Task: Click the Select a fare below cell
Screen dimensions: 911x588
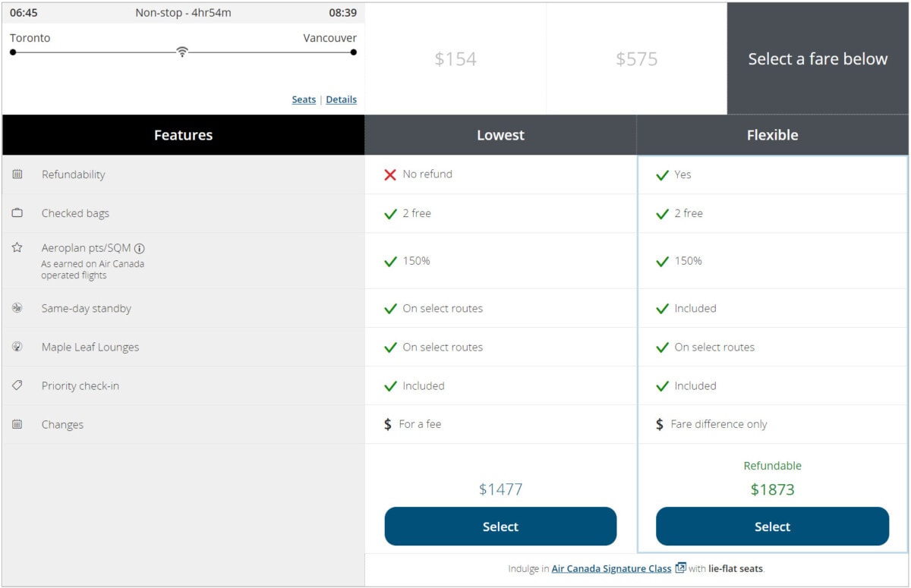Action: (x=818, y=58)
